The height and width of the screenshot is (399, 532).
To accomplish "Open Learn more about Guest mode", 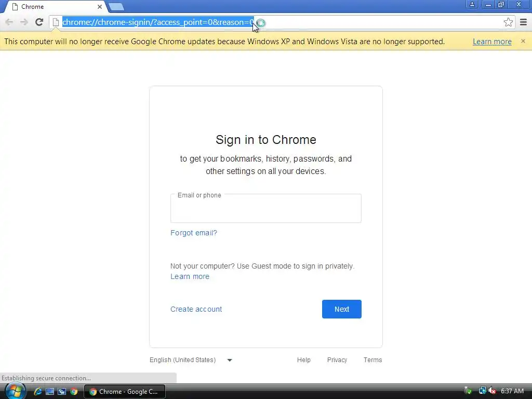I will 190,276.
